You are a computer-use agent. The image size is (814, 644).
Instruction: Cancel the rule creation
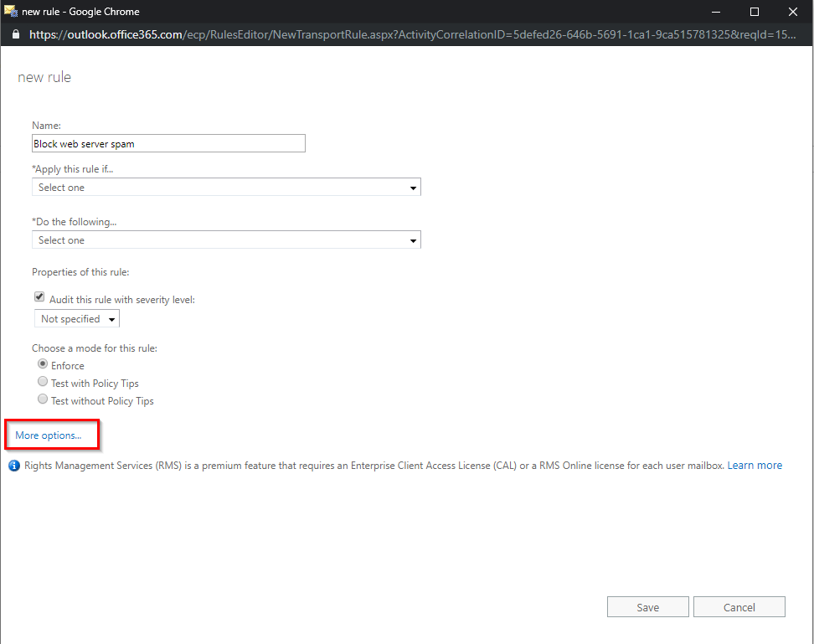[x=739, y=606]
